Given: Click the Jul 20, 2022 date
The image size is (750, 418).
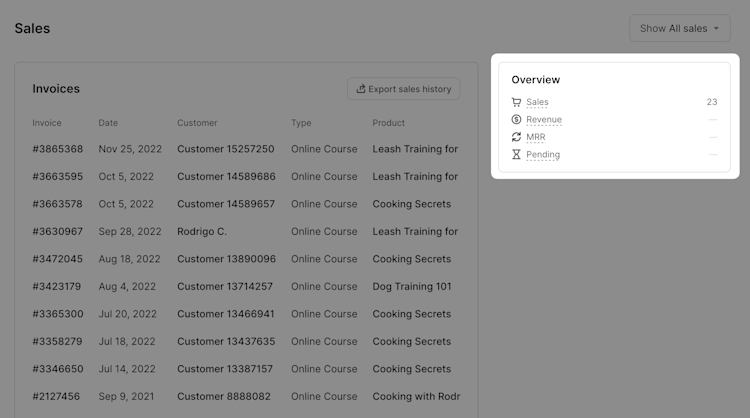Looking at the screenshot, I should (x=128, y=314).
